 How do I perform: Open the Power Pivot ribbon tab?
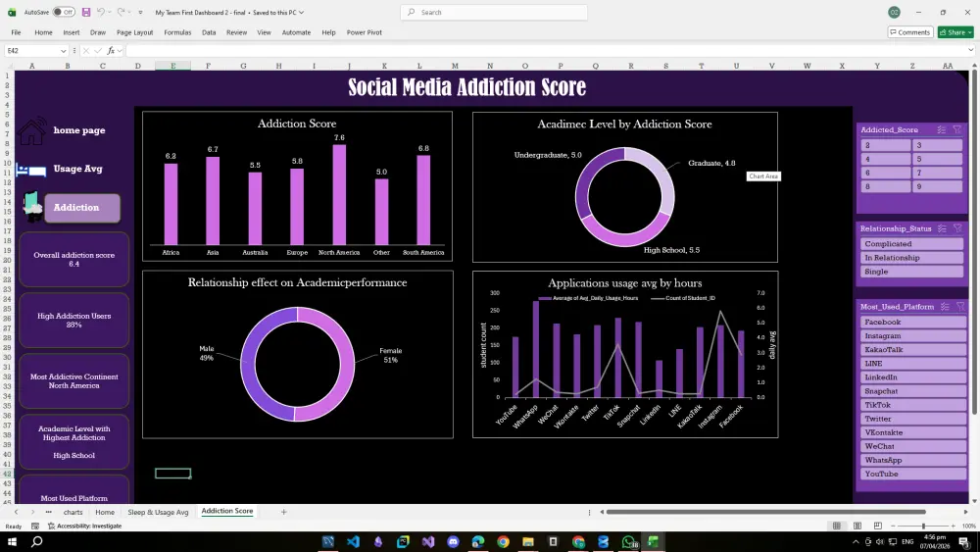365,32
